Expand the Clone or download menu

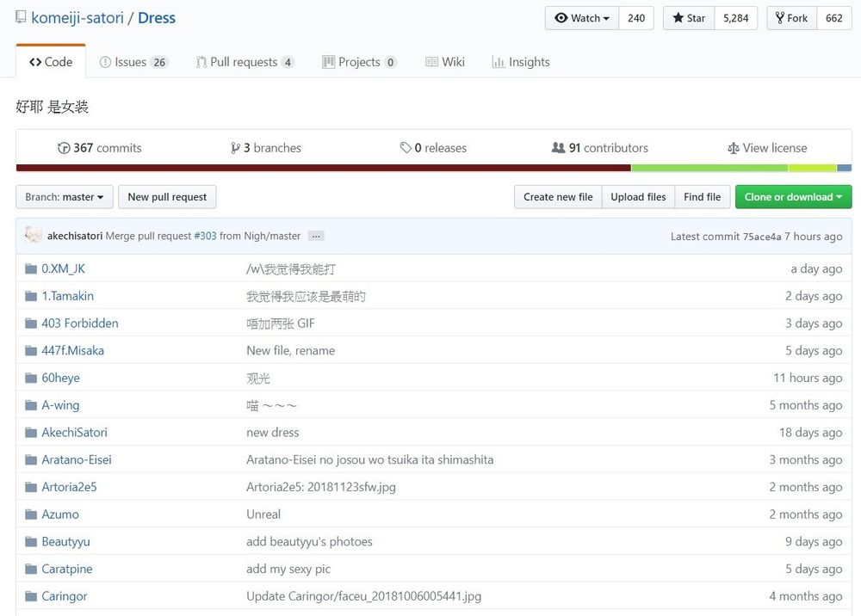click(793, 197)
